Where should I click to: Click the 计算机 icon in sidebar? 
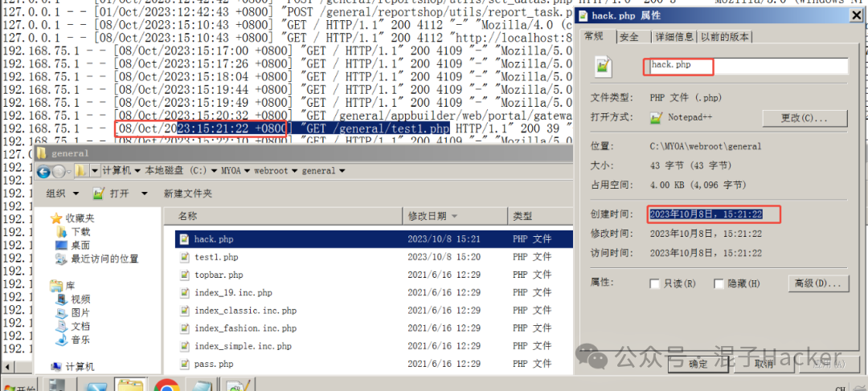point(56,367)
